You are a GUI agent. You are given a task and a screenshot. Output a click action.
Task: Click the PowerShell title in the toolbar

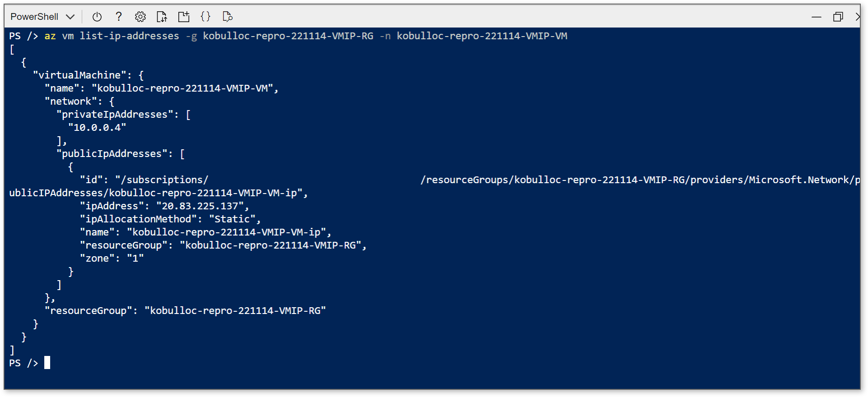click(x=34, y=16)
